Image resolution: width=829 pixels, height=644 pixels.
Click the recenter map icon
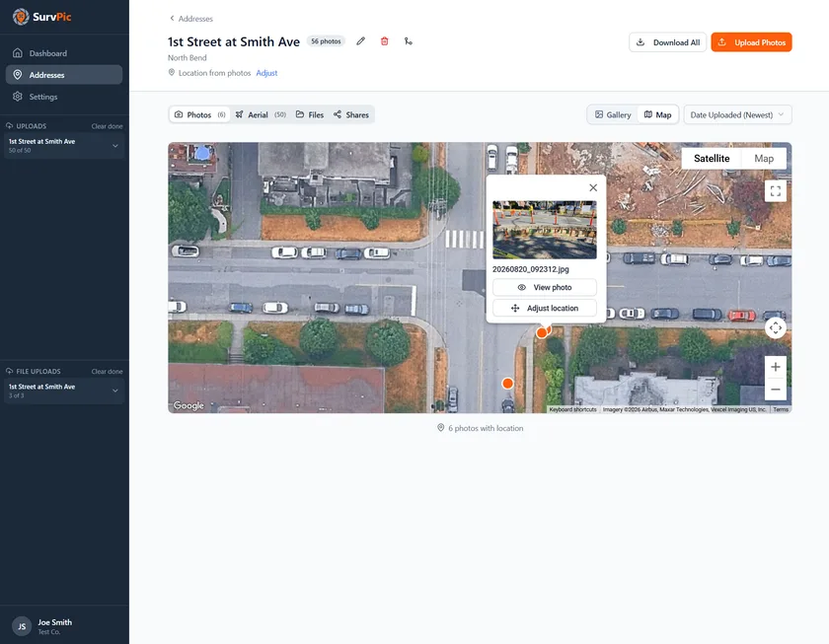point(775,328)
